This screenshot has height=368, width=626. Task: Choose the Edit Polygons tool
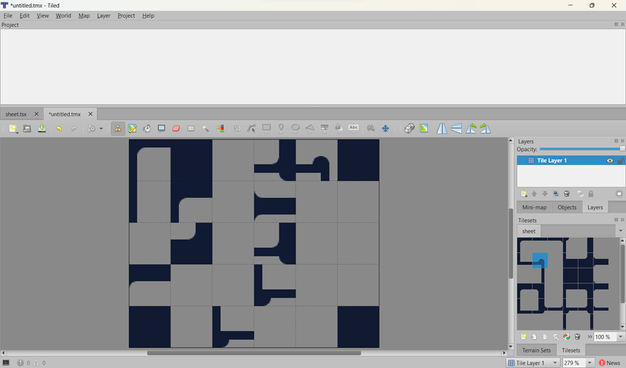point(252,129)
